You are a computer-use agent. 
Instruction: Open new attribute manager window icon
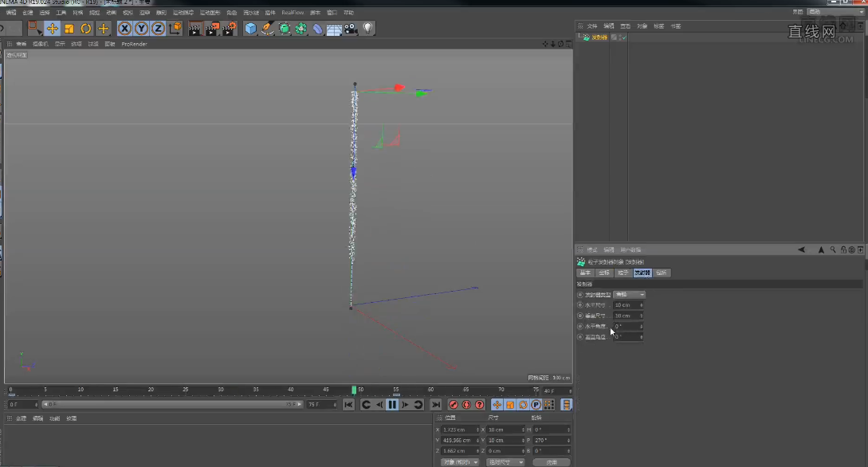pyautogui.click(x=860, y=249)
